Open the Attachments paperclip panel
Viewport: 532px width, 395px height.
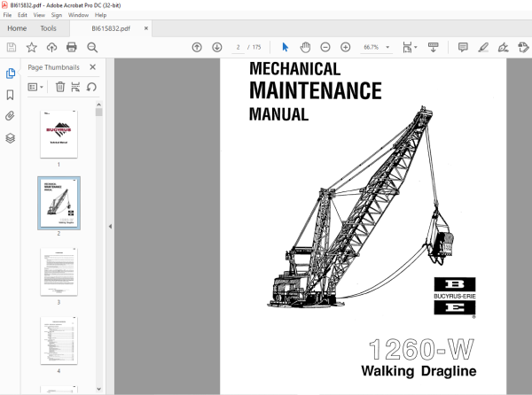pyautogui.click(x=10, y=116)
